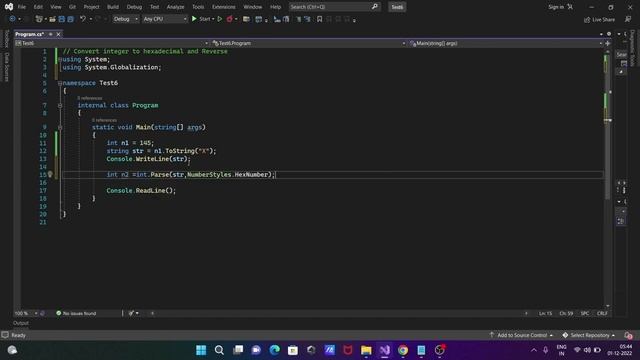Click the Visual Studio logo icon
This screenshot has width=640, height=360.
(x=9, y=7)
